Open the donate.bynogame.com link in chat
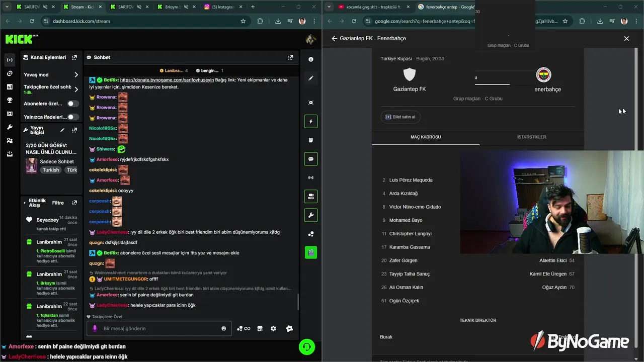Image resolution: width=644 pixels, height=362 pixels. click(x=167, y=80)
